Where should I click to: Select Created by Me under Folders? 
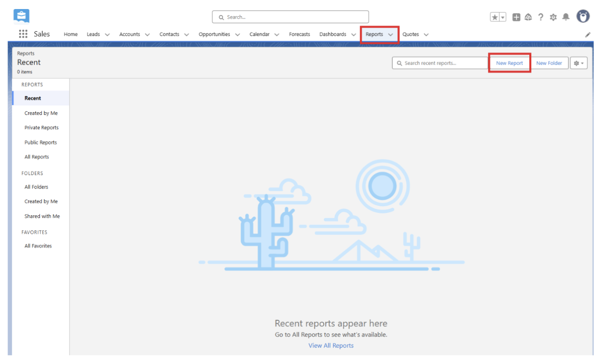41,201
